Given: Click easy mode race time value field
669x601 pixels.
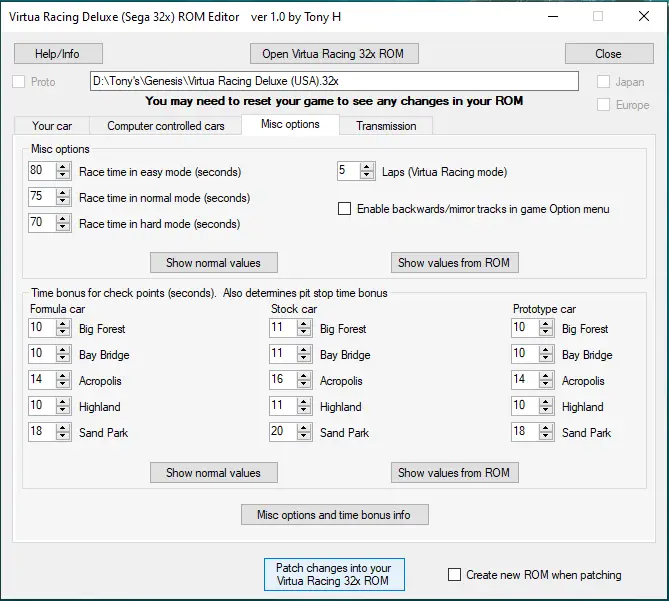Looking at the screenshot, I should click(42, 171).
